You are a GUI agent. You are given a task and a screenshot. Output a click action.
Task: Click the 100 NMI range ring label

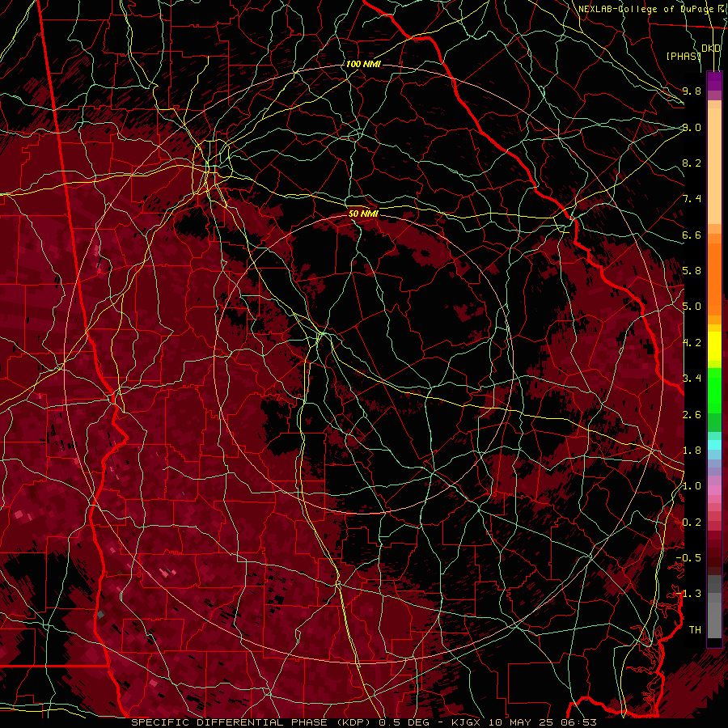363,64
